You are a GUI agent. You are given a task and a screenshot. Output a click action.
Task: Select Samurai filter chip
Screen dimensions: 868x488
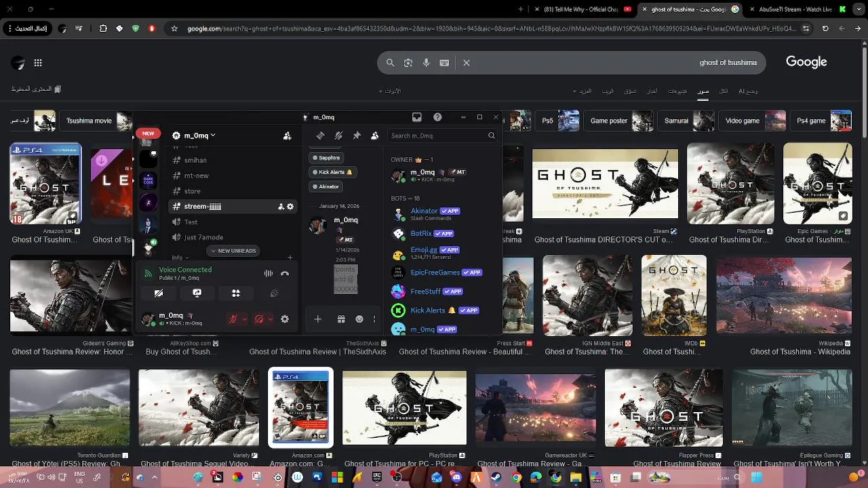coord(687,121)
